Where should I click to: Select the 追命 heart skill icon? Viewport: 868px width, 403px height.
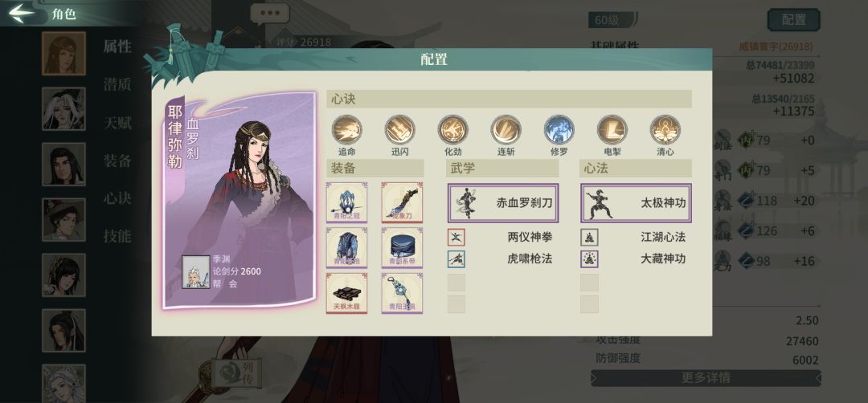pyautogui.click(x=347, y=131)
